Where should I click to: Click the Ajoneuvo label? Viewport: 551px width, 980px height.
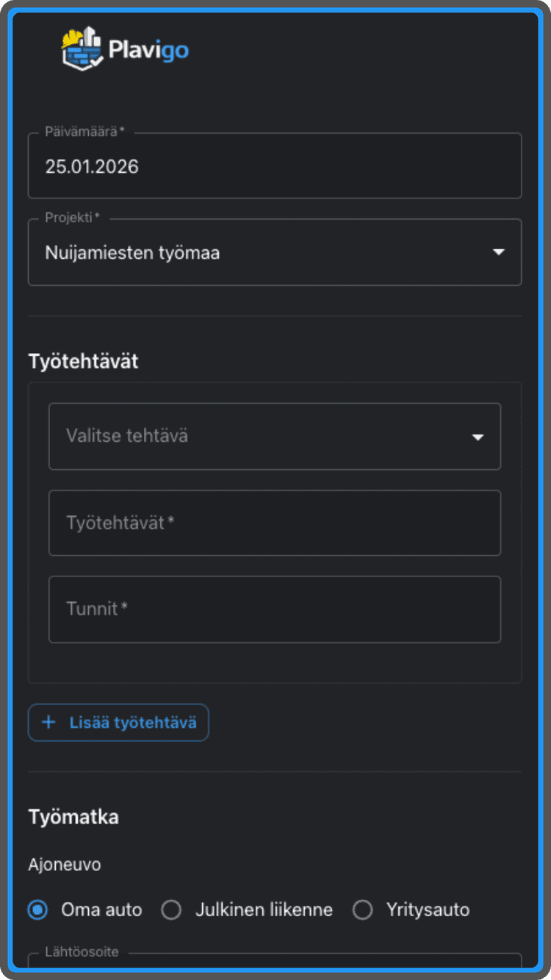pos(65,865)
